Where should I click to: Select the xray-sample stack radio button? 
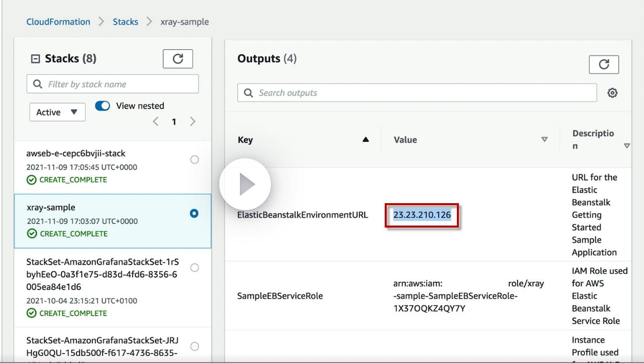[195, 213]
